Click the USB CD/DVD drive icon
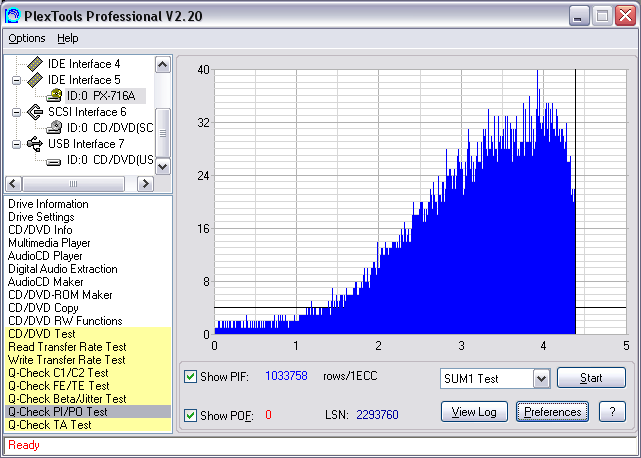Screen dimensions: 641x458 point(54,162)
